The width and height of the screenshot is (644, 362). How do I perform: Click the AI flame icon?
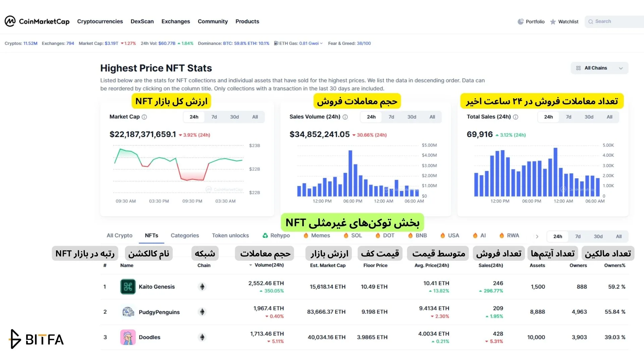[475, 236]
